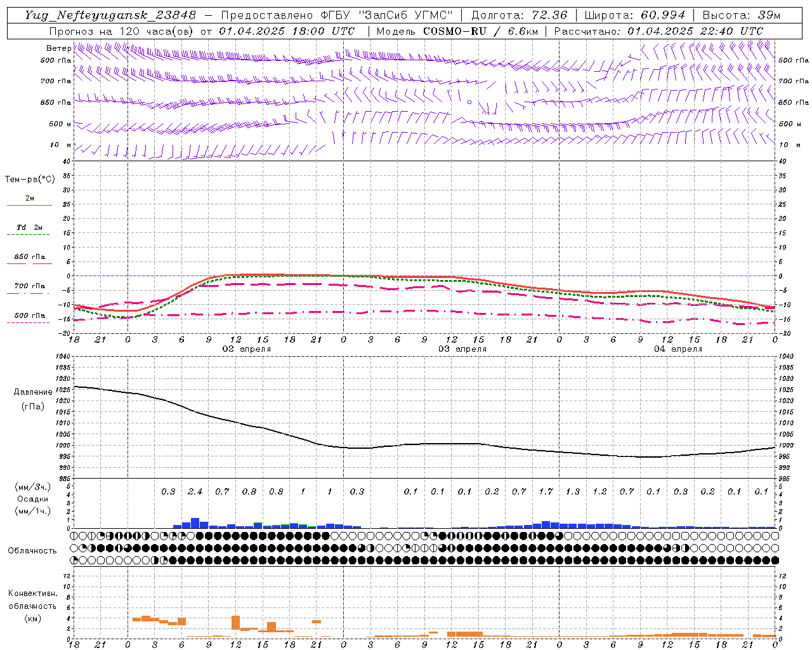Click the station title Yug_Nefteyugansk_23848
The height and width of the screenshot is (650, 812).
pos(110,15)
